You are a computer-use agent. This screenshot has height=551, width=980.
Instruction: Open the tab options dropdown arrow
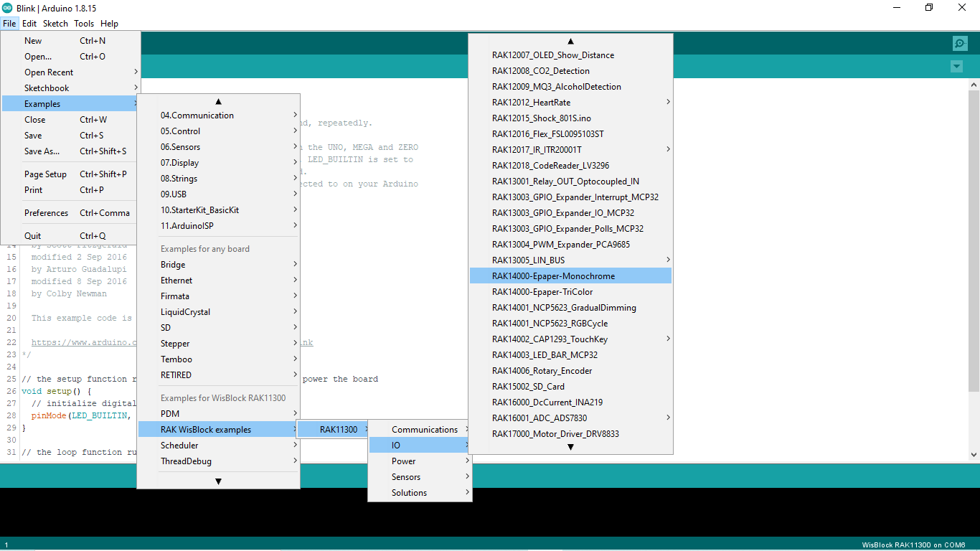pos(956,67)
